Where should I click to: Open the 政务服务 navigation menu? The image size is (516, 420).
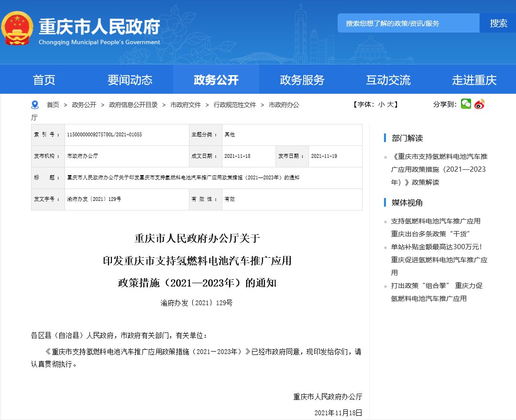(x=302, y=80)
